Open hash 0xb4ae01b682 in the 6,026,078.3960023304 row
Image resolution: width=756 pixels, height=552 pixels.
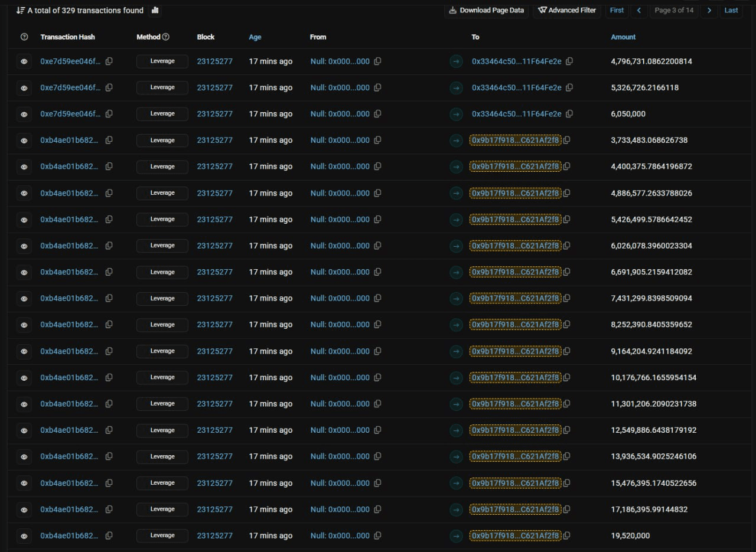pos(70,246)
